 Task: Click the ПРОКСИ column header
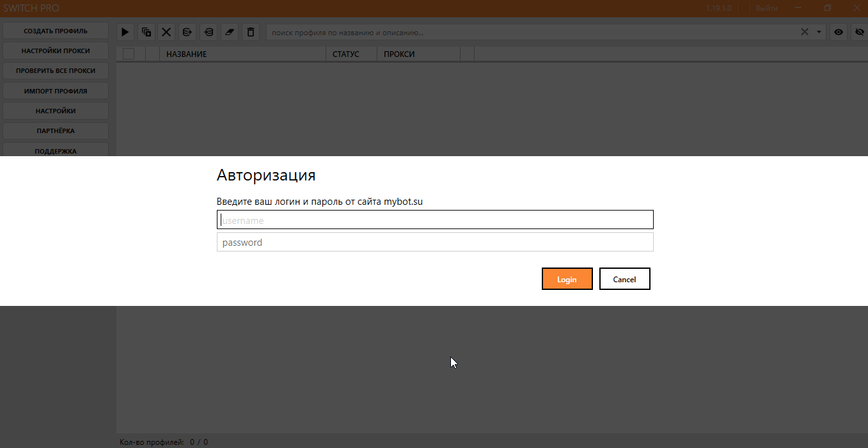point(419,54)
